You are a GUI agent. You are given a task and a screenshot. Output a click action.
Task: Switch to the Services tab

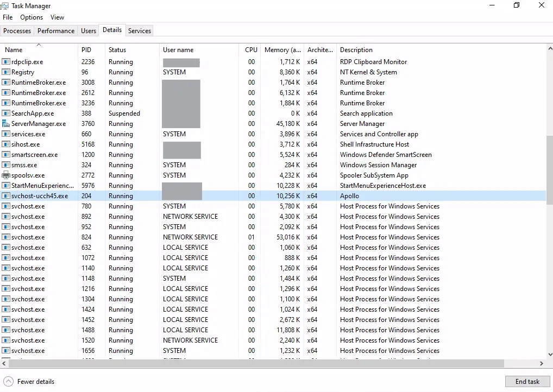pos(139,30)
